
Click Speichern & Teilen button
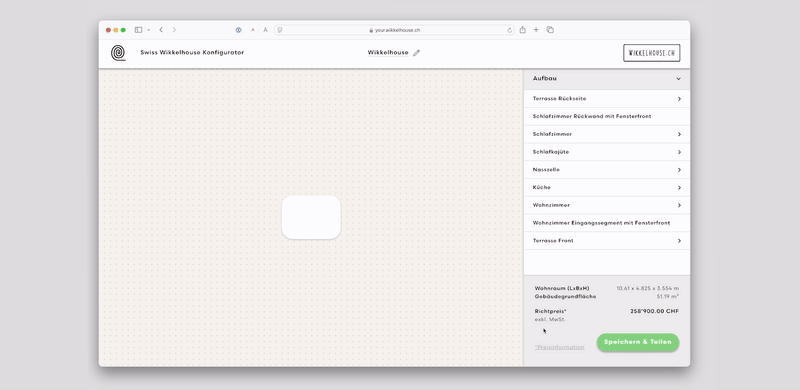coord(638,342)
